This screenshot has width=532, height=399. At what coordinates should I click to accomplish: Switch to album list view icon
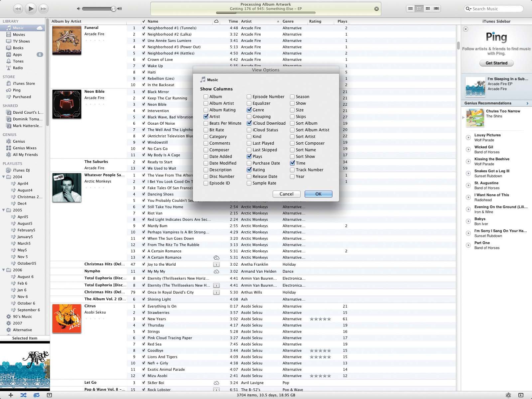pos(419,9)
